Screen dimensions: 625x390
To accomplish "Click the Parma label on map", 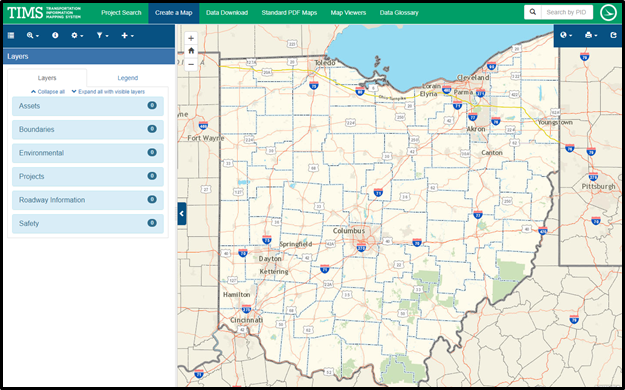I will pyautogui.click(x=463, y=92).
